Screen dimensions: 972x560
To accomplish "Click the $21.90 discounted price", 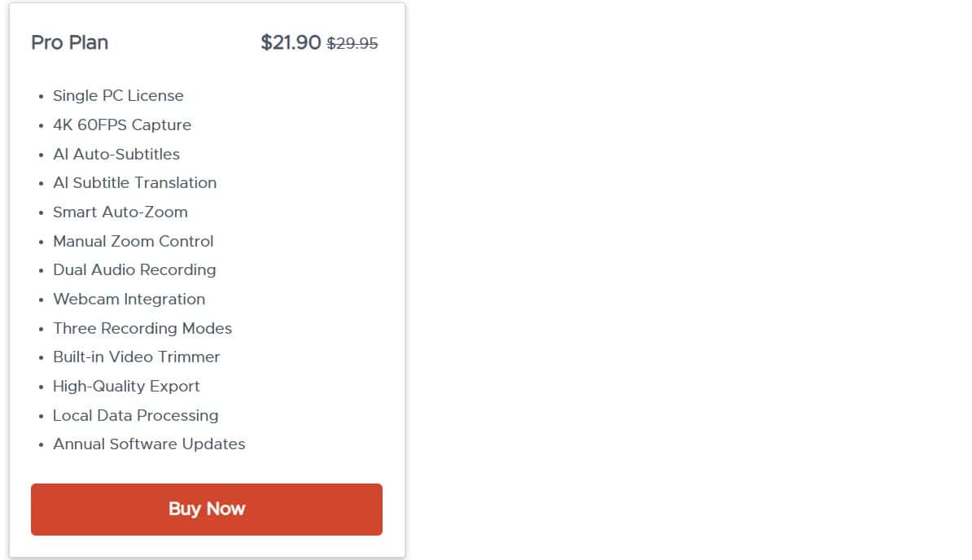I will tap(289, 42).
